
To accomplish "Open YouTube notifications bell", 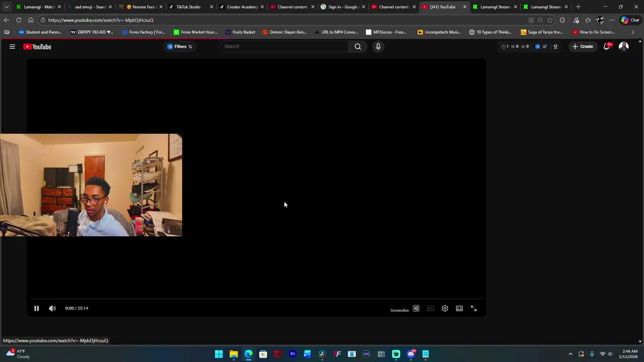I will (607, 46).
